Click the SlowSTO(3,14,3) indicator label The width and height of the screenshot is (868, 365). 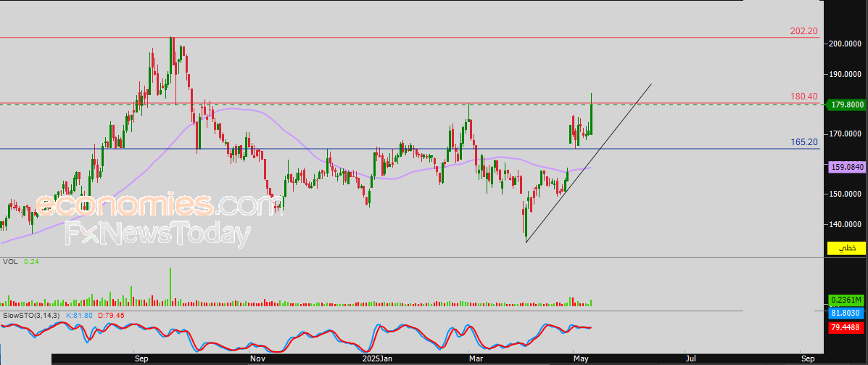point(32,315)
